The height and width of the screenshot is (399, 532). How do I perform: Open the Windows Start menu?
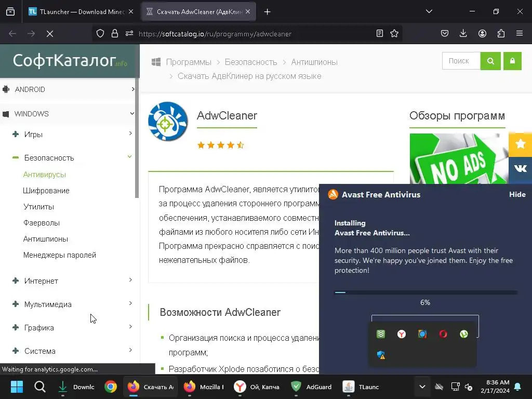(17, 387)
